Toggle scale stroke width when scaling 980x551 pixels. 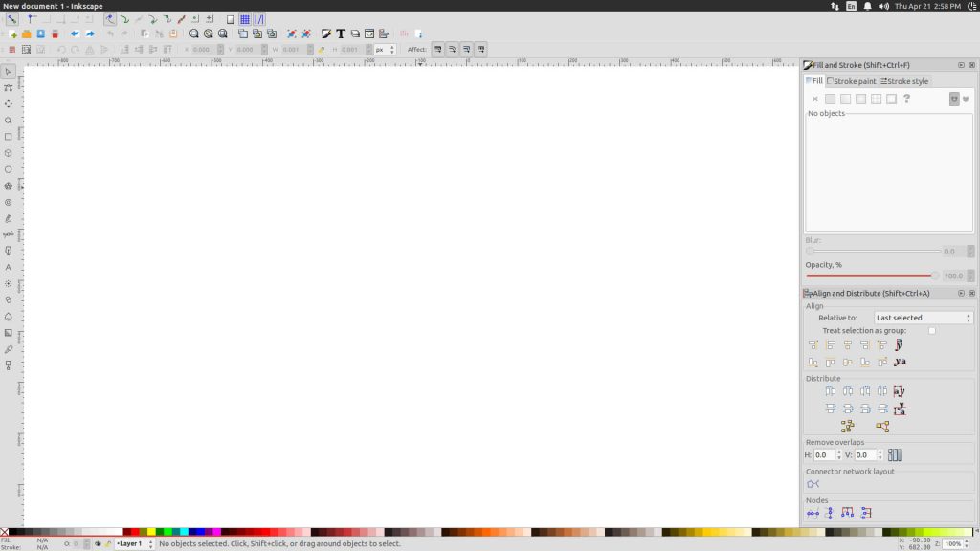pos(438,50)
